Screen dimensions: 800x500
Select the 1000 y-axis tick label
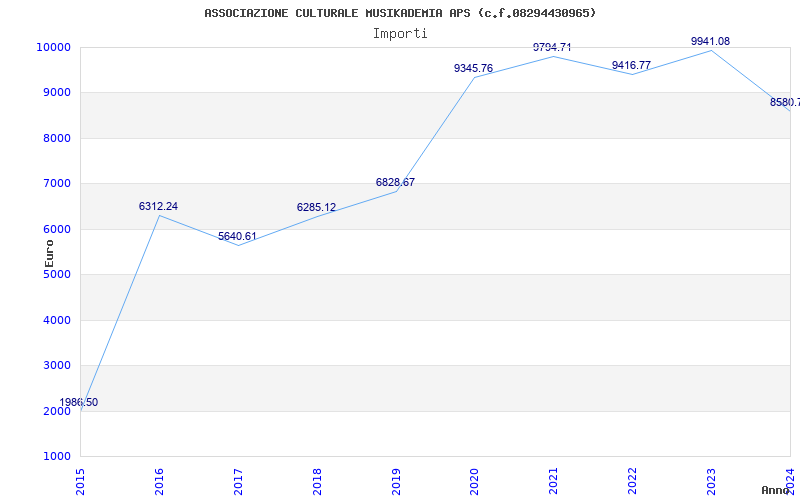pyautogui.click(x=56, y=457)
